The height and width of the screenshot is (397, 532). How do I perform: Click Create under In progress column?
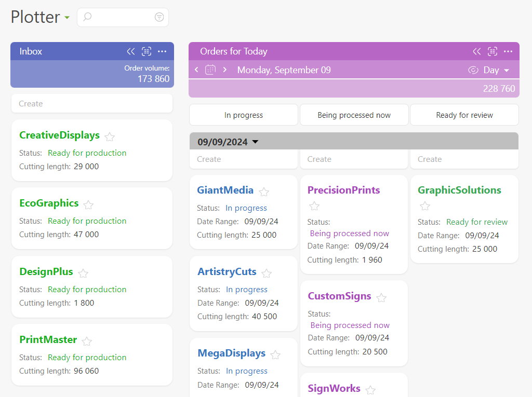[x=244, y=159]
